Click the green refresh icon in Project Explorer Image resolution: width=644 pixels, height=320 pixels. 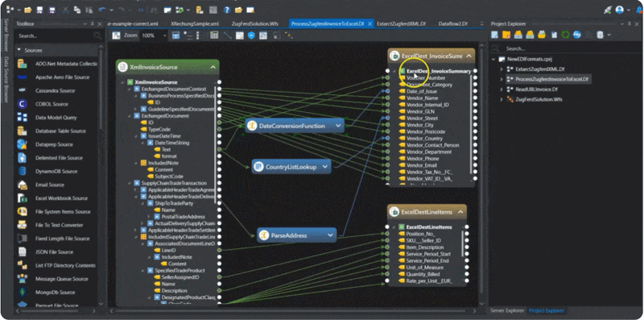[x=565, y=35]
